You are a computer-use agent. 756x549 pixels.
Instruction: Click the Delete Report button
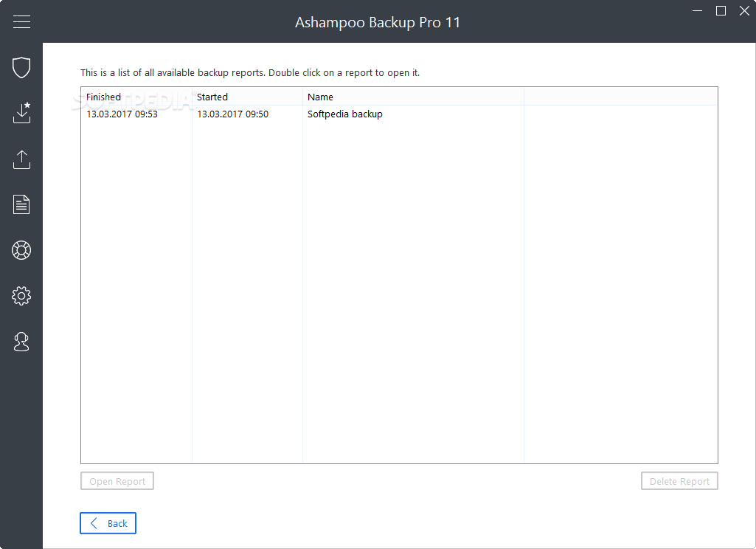click(679, 481)
